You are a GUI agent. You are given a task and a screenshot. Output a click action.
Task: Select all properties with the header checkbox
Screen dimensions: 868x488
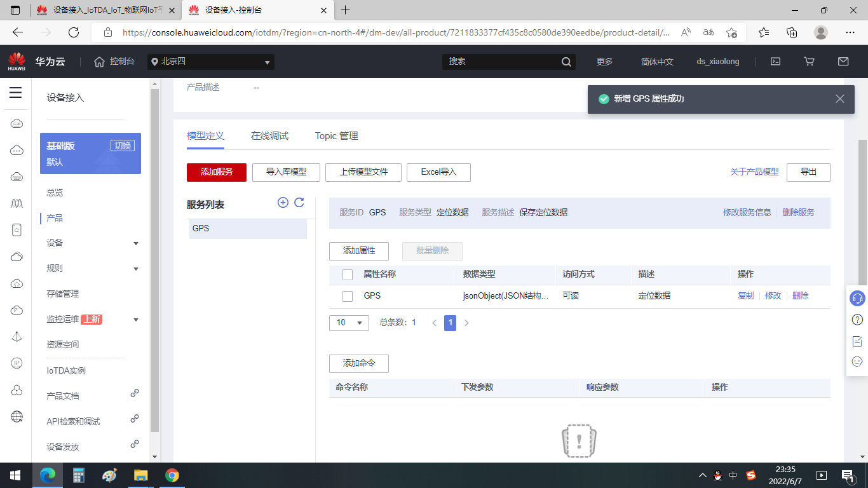[x=348, y=274]
